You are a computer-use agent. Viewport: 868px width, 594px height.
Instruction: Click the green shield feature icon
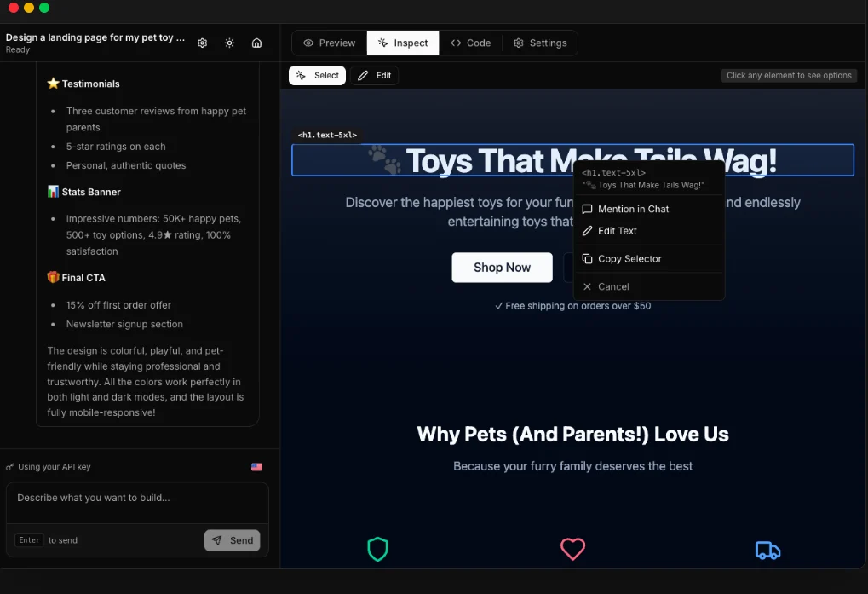tap(377, 549)
